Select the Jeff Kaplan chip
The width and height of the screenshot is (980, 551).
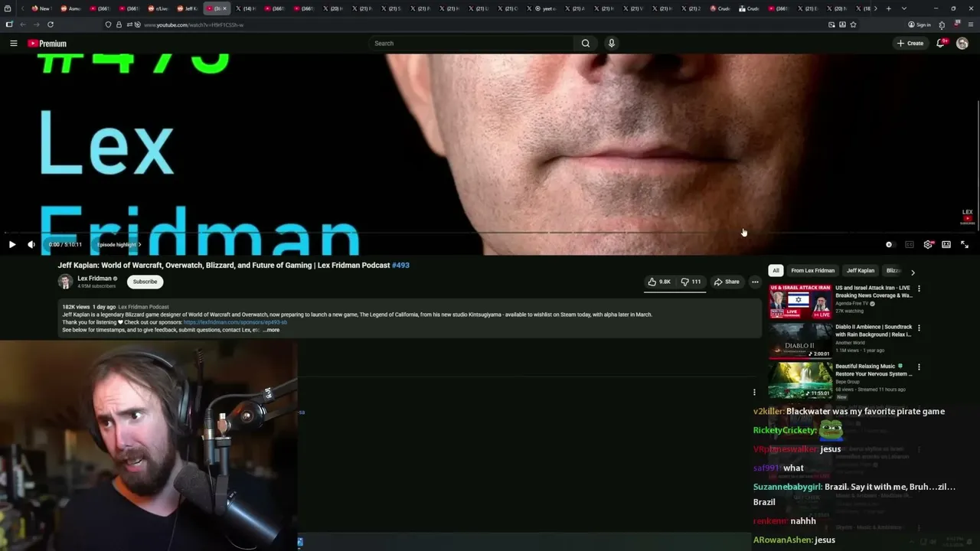[x=861, y=270]
